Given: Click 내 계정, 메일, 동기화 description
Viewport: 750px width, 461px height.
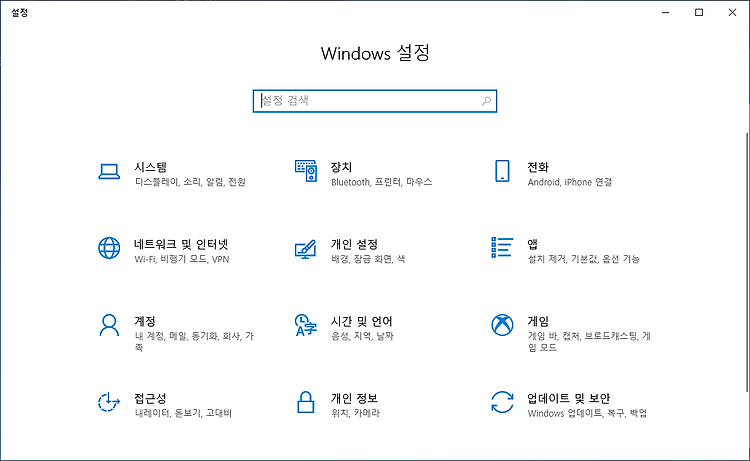Looking at the screenshot, I should coord(194,341).
